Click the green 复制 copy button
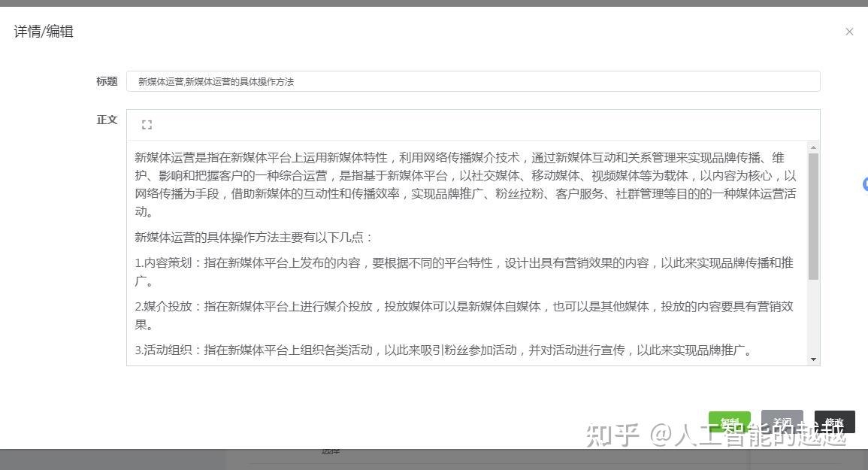 click(x=729, y=423)
